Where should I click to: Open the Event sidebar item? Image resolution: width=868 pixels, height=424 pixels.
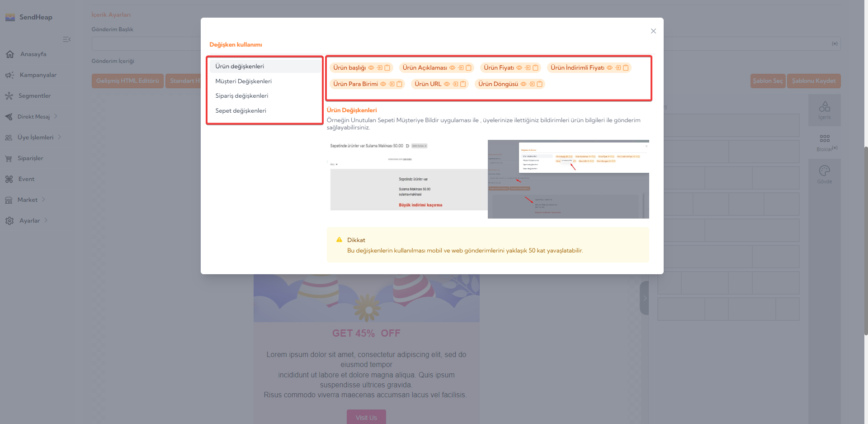(x=26, y=179)
